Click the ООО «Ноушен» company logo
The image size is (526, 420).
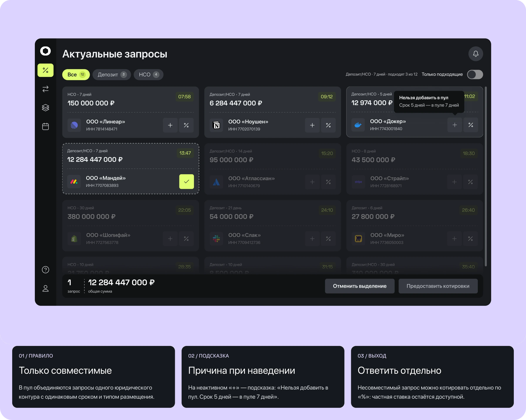216,125
